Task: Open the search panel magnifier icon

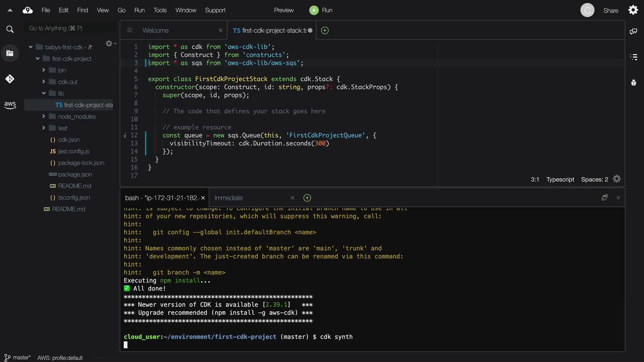Action: tap(10, 29)
